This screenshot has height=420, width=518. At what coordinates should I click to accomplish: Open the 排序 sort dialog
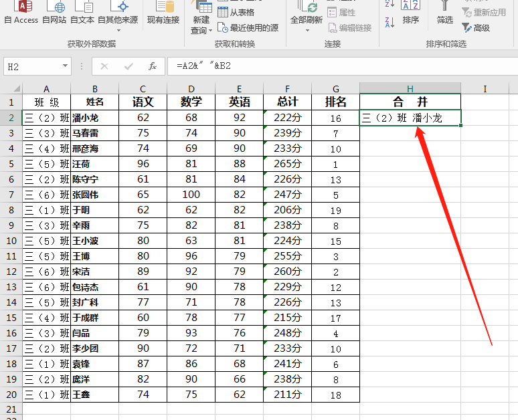coord(411,13)
